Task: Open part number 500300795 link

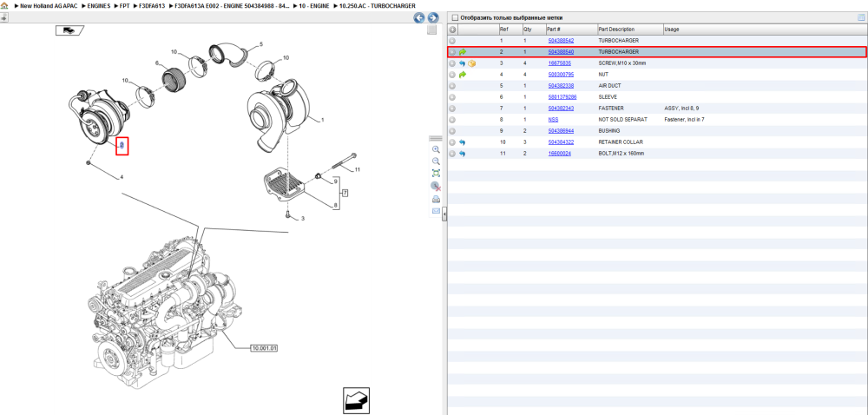Action: (561, 74)
